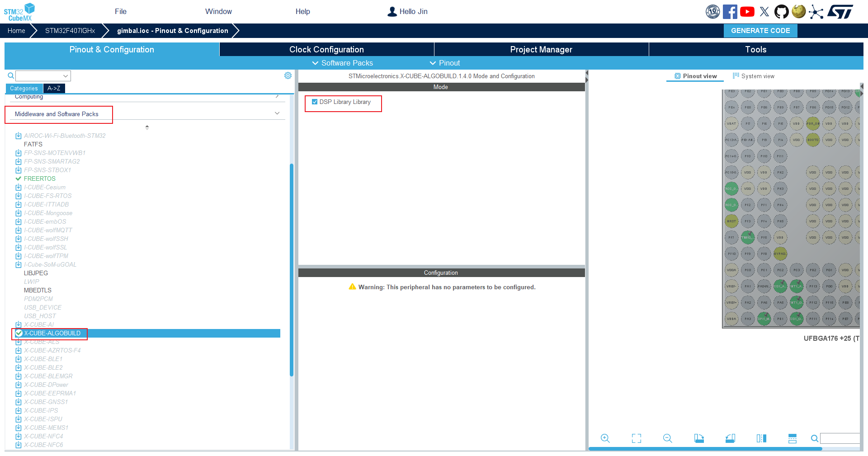Image resolution: width=868 pixels, height=456 pixels.
Task: Click the pinout view horizontal scrollbar
Action: click(x=705, y=449)
